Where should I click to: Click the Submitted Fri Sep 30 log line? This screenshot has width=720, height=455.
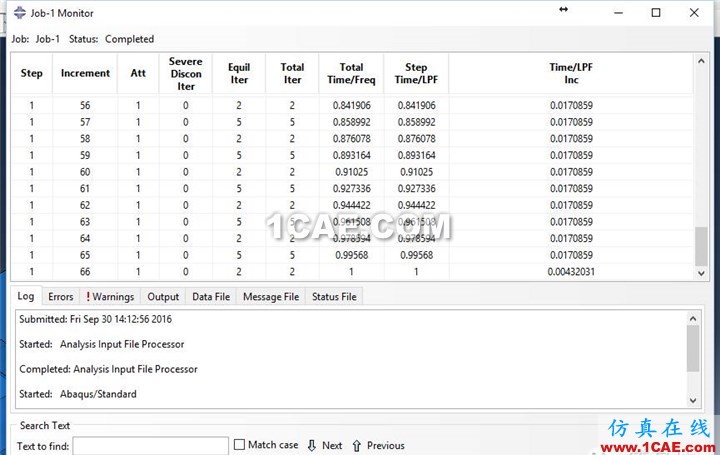(x=96, y=319)
